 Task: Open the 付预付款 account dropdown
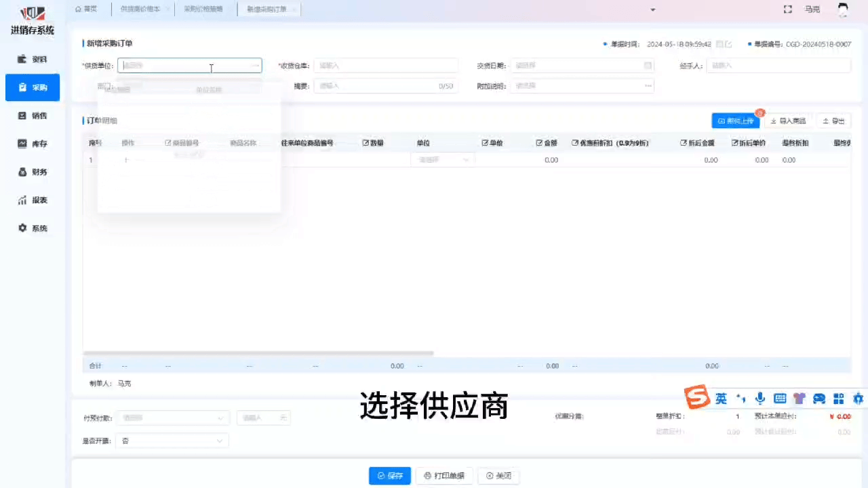(172, 418)
